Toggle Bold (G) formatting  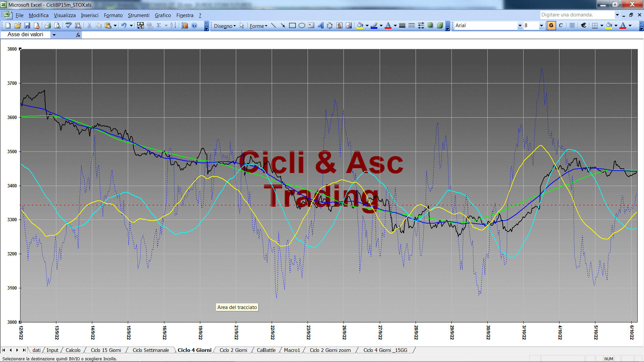coord(551,25)
